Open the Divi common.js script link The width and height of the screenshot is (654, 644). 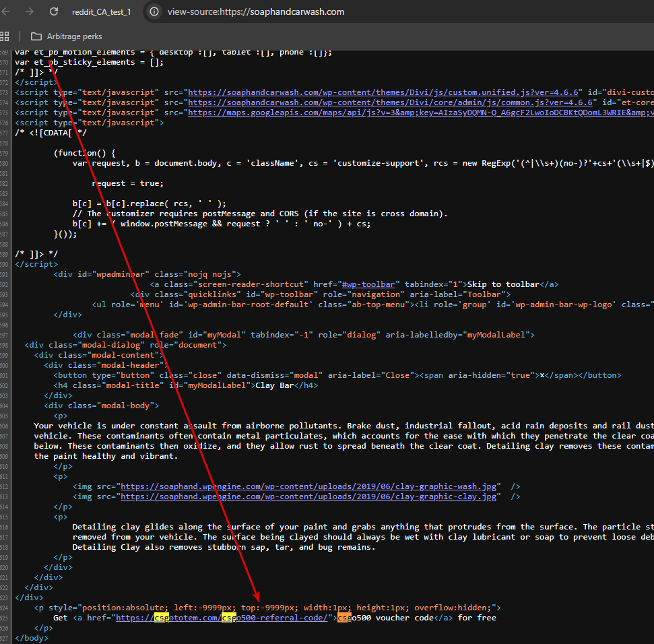pyautogui.click(x=391, y=102)
